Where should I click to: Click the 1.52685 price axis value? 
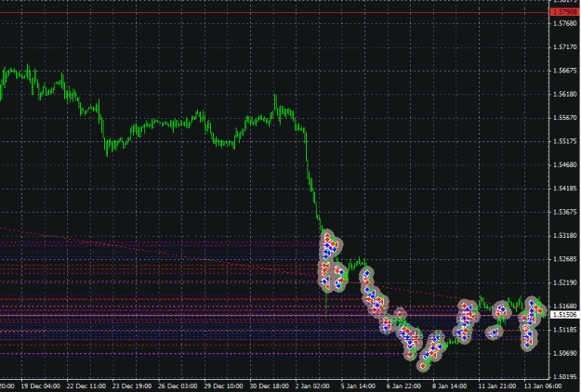pyautogui.click(x=565, y=259)
